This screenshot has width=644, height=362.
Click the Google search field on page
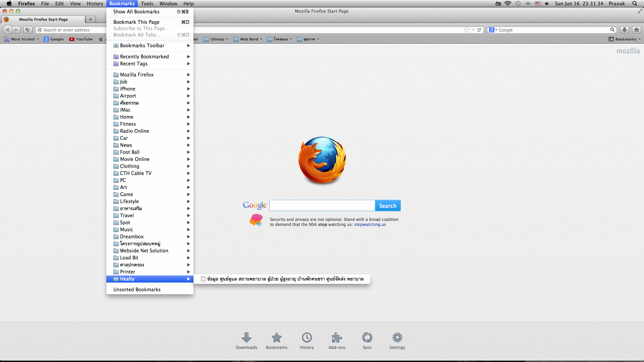(x=322, y=205)
